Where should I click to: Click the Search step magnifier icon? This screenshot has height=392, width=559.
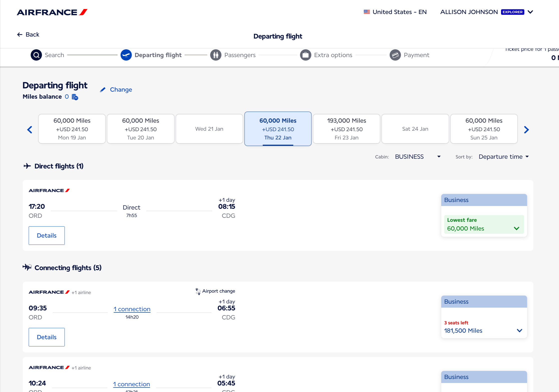coord(36,55)
